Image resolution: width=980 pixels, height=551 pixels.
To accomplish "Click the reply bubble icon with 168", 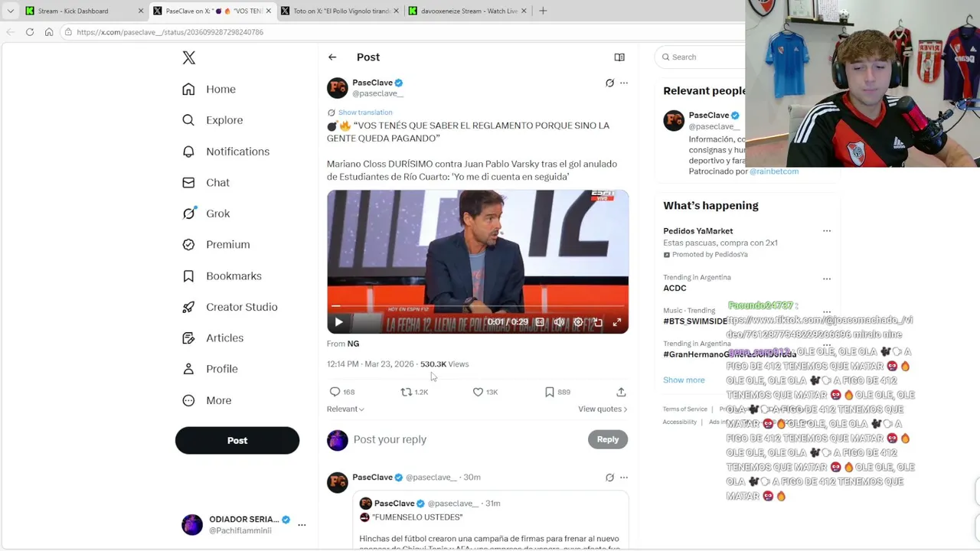I will click(335, 392).
